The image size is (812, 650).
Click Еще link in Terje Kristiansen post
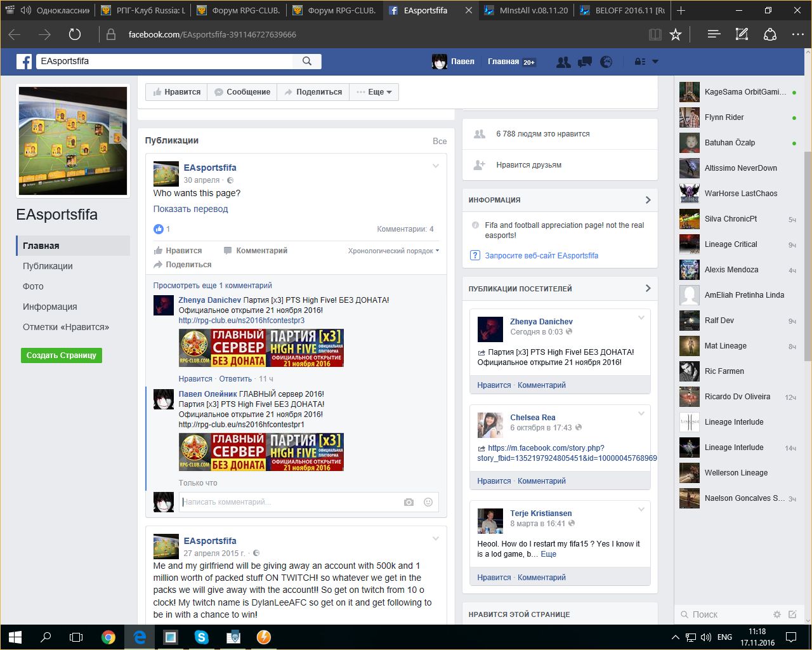click(548, 554)
